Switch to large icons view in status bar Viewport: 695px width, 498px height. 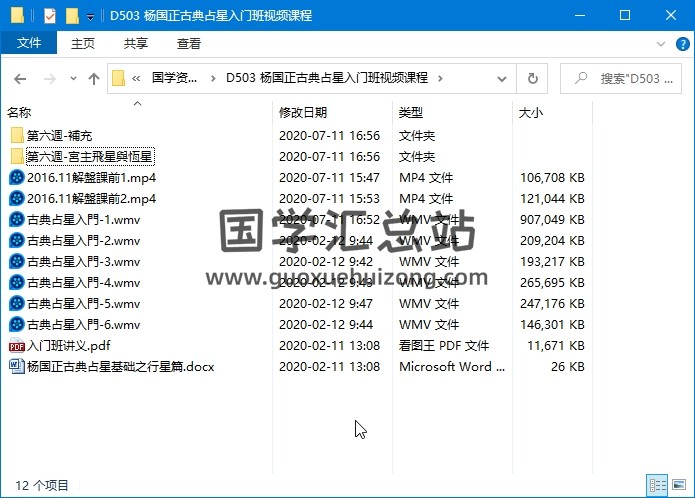pos(679,485)
